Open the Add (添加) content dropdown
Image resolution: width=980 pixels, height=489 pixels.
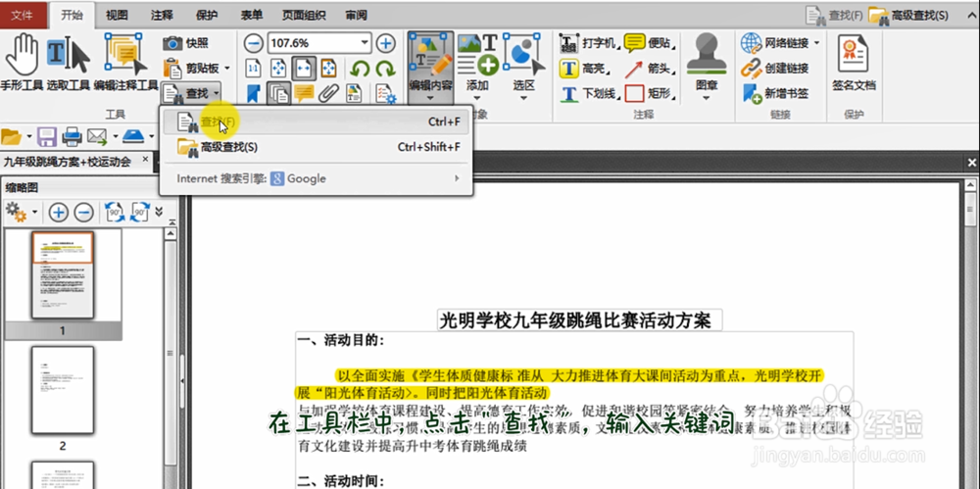coord(477,67)
